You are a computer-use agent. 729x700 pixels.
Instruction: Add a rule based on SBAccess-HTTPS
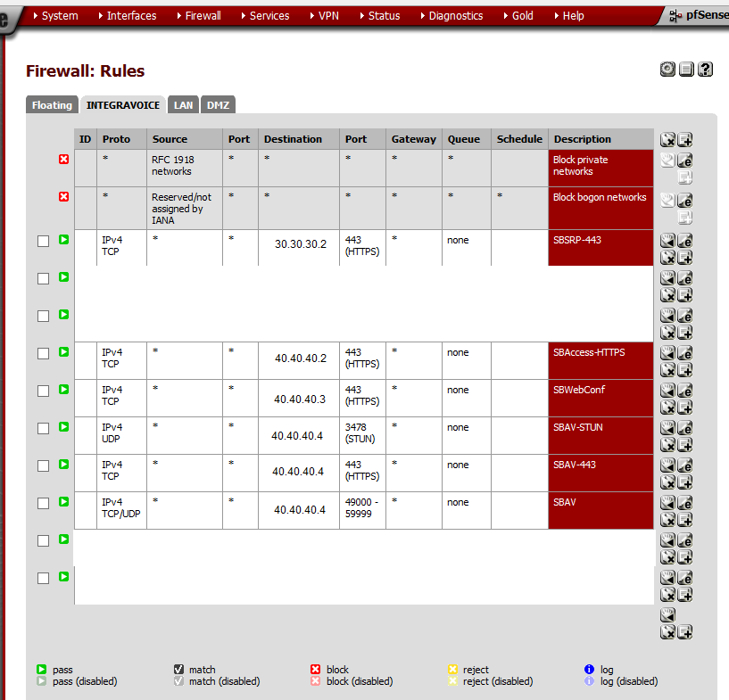(x=685, y=370)
